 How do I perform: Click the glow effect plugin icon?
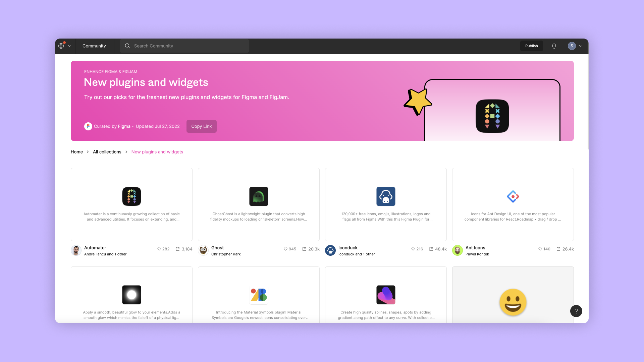(131, 295)
